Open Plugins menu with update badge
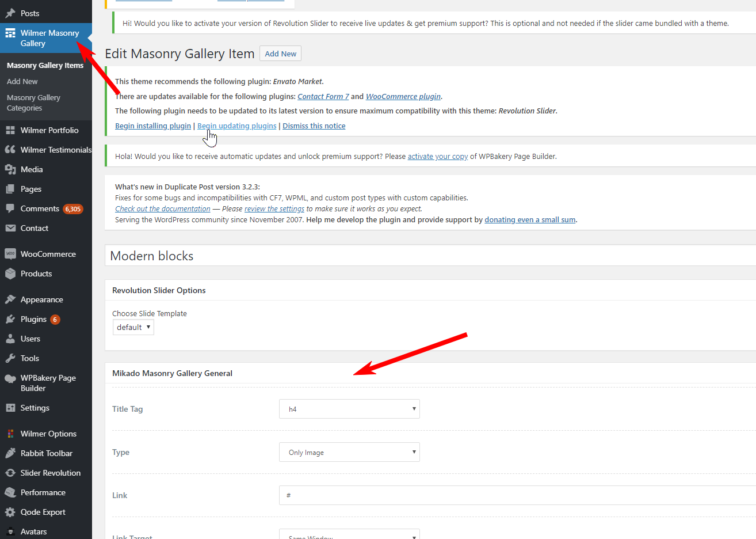The height and width of the screenshot is (539, 756). click(x=46, y=319)
